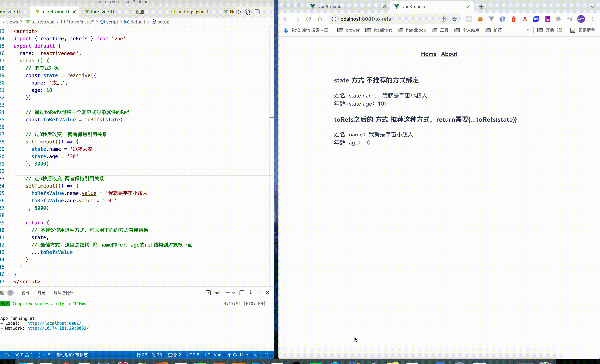600x364 pixels.
Task: Click the split terminal icon
Action: [242, 293]
